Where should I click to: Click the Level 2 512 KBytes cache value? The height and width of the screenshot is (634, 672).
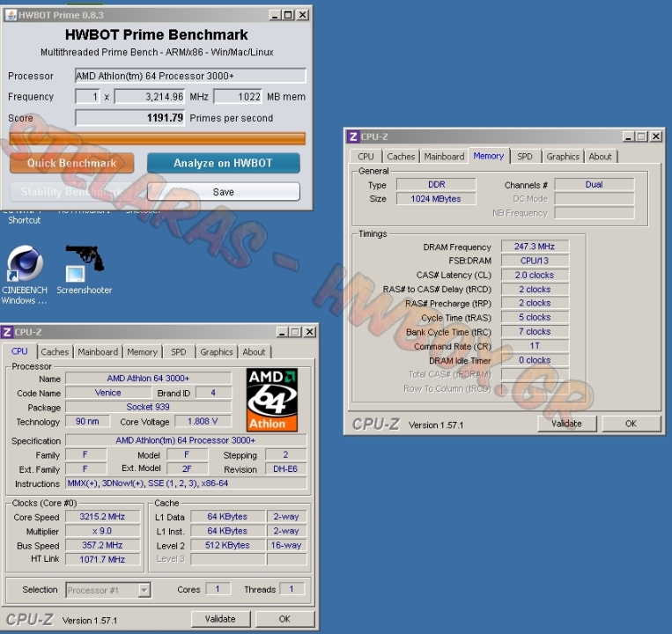pyautogui.click(x=227, y=545)
